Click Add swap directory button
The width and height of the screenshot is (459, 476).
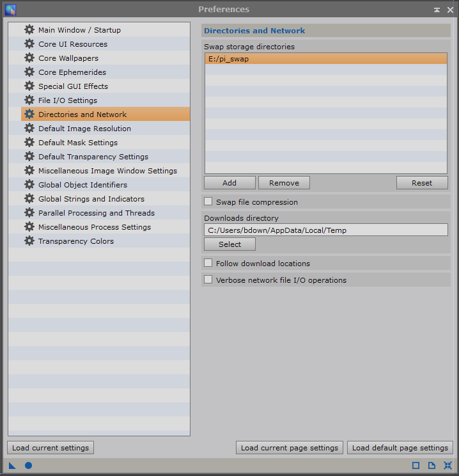coord(229,183)
